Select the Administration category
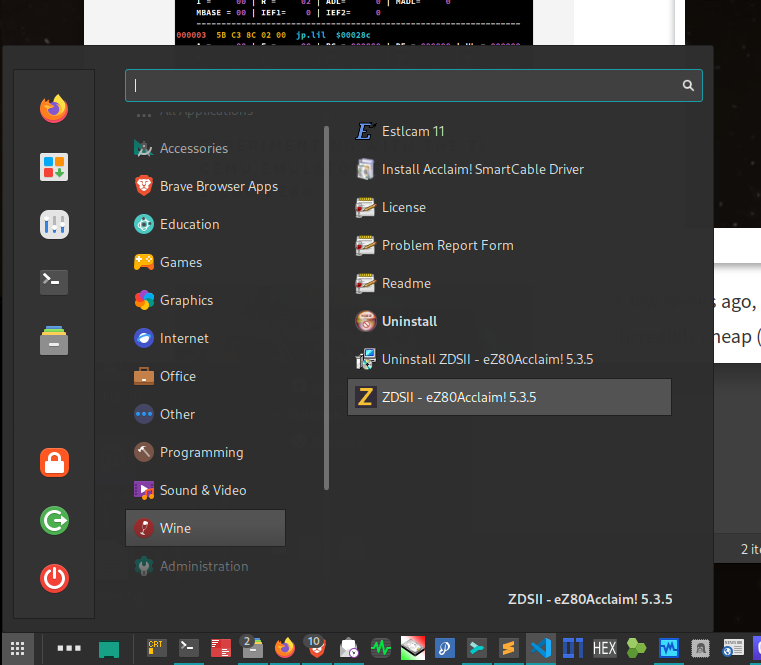 [205, 566]
